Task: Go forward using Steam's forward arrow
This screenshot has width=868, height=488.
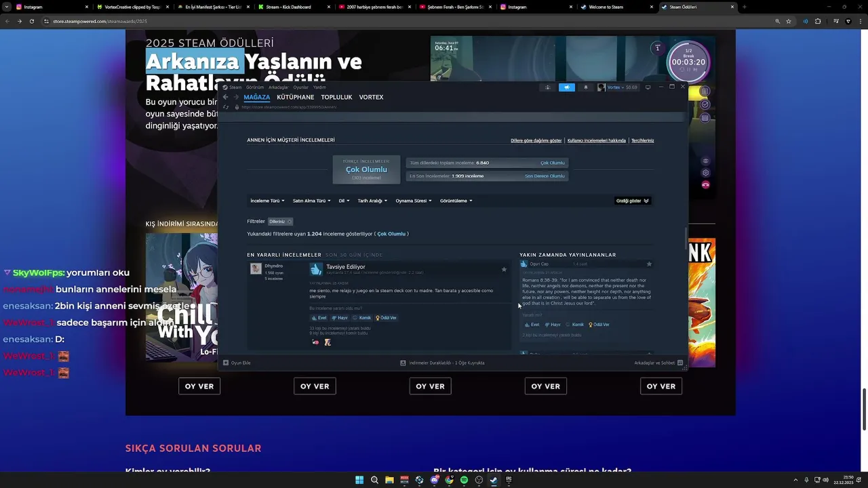Action: point(236,97)
